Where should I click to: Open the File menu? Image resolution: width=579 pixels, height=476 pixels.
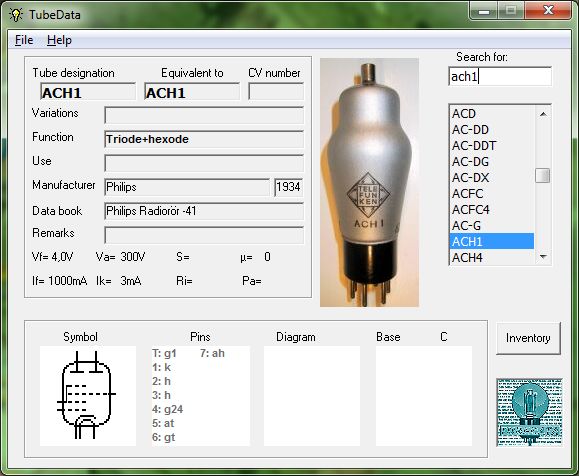pos(24,40)
